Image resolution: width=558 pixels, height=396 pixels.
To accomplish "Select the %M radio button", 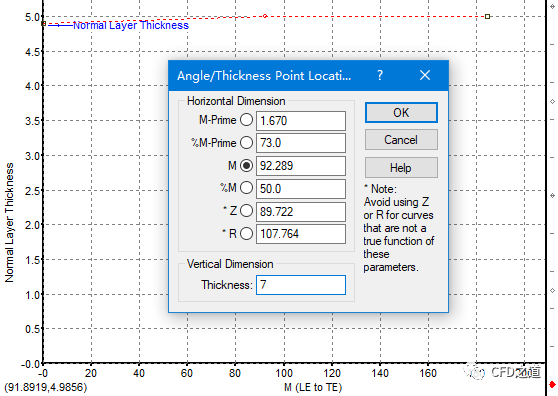I will coord(246,188).
